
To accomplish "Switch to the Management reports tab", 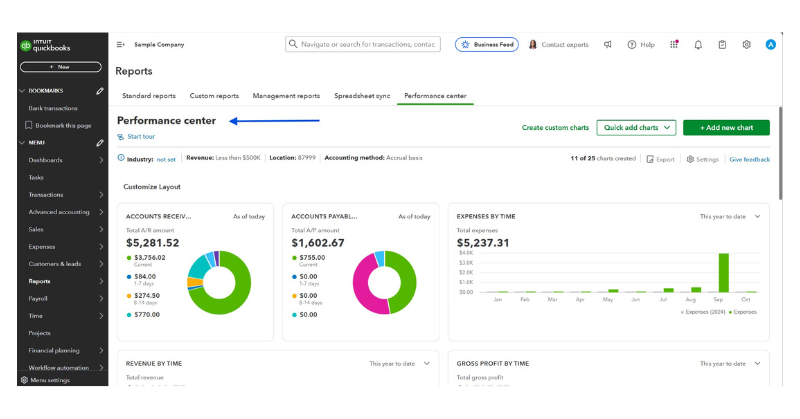I will pyautogui.click(x=286, y=96).
